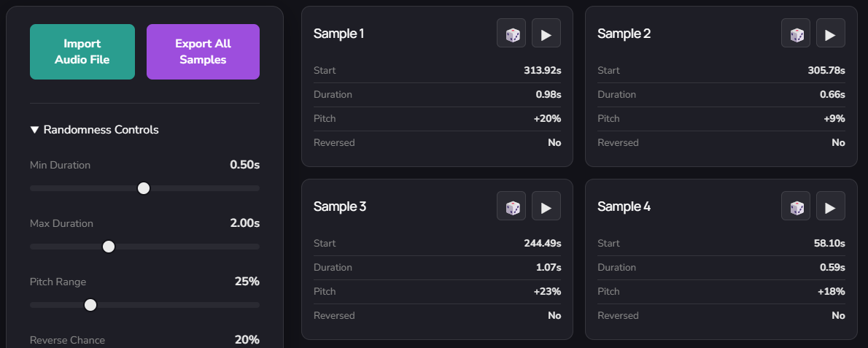The image size is (868, 348).
Task: Randomize Sample 2 with dice icon
Action: [796, 34]
